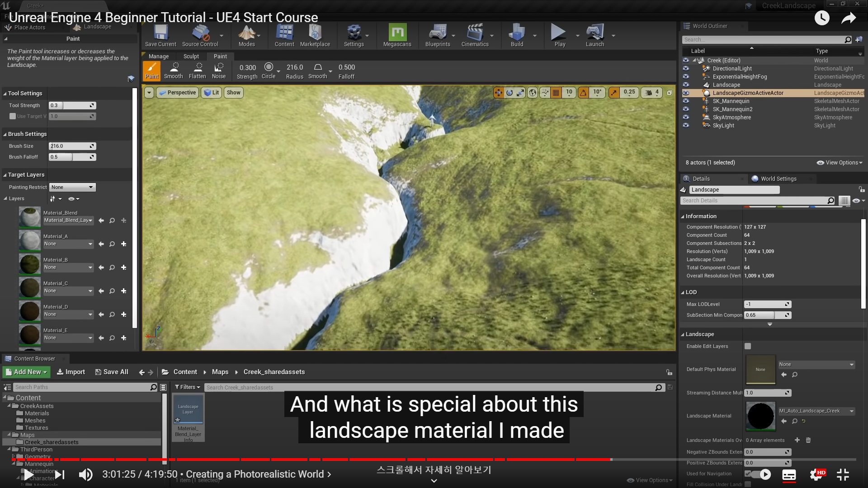Click the Add New button

click(26, 372)
